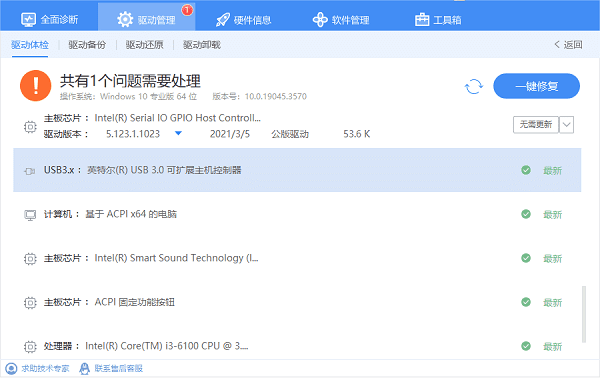The image size is (600, 378).
Task: Go to the 驱动卸载 sub-tab
Action: click(202, 45)
